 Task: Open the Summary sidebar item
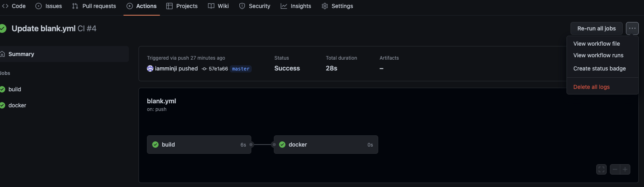click(x=64, y=54)
